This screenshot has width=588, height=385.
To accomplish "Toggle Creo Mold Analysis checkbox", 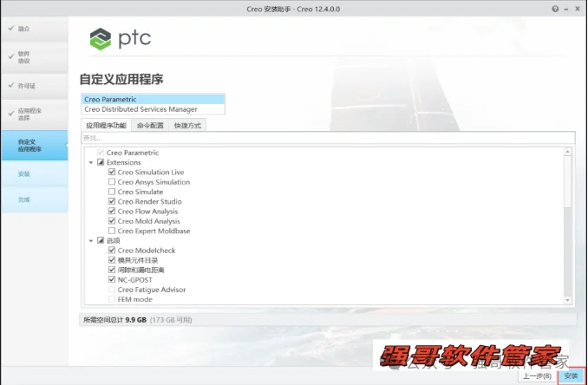I will pyautogui.click(x=112, y=221).
